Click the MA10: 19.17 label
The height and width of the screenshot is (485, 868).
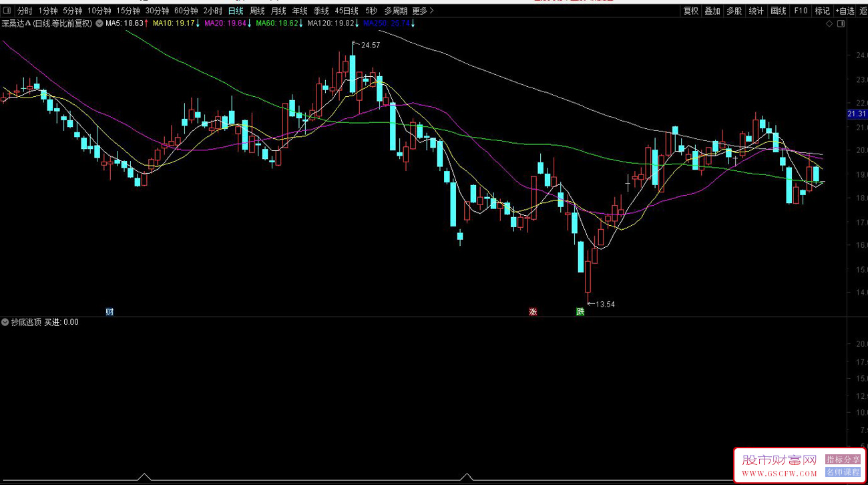tap(174, 23)
